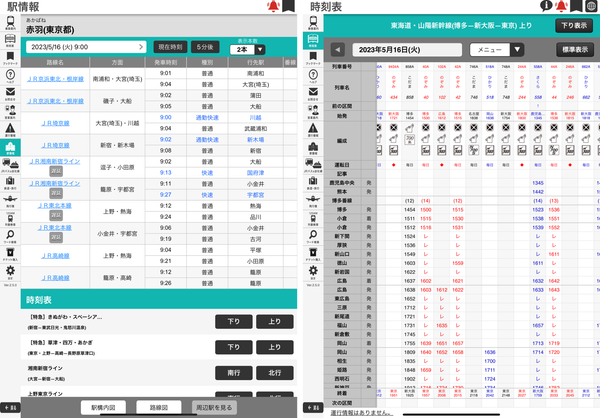Open help question mark icon in left sidebar

(x=10, y=76)
